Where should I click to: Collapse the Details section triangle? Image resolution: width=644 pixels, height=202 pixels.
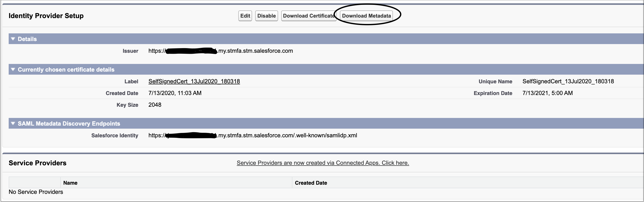click(x=13, y=39)
